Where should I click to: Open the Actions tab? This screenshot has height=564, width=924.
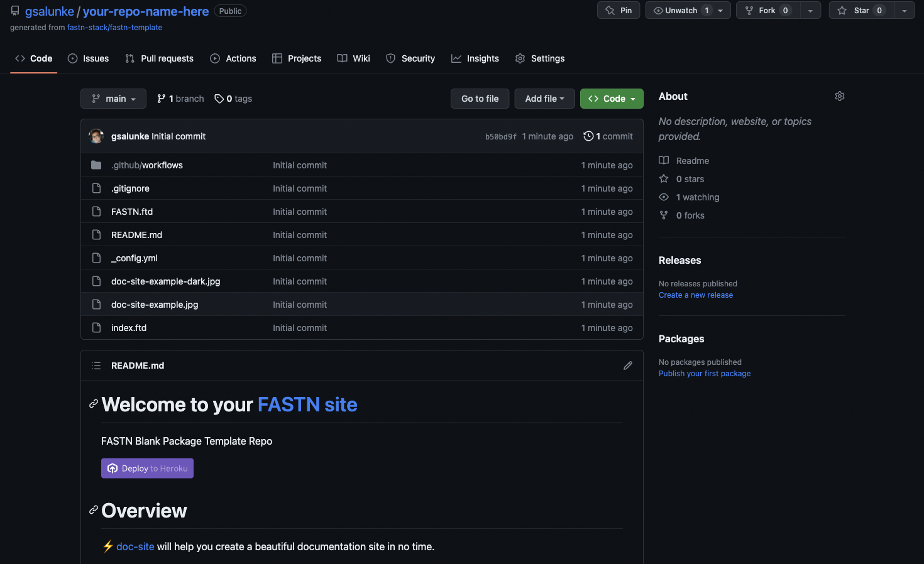tap(233, 58)
